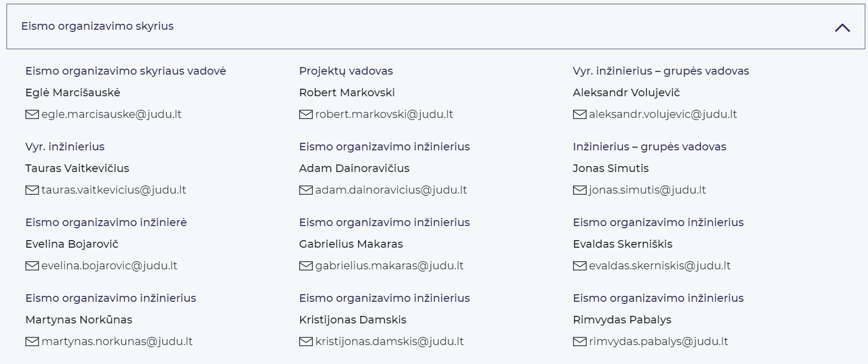Viewport: 868px width, 364px height.
Task: Open email link kristijonas.damskis@judu.lt
Action: click(x=389, y=342)
